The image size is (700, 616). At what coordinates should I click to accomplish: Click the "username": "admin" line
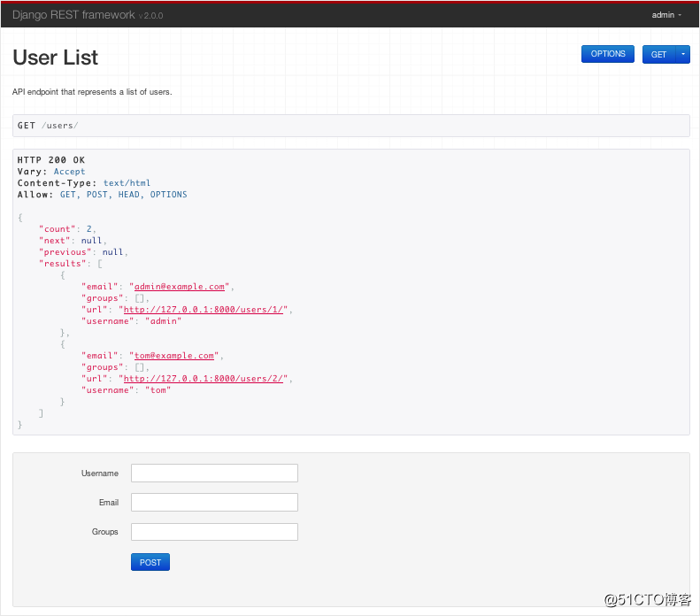point(131,321)
